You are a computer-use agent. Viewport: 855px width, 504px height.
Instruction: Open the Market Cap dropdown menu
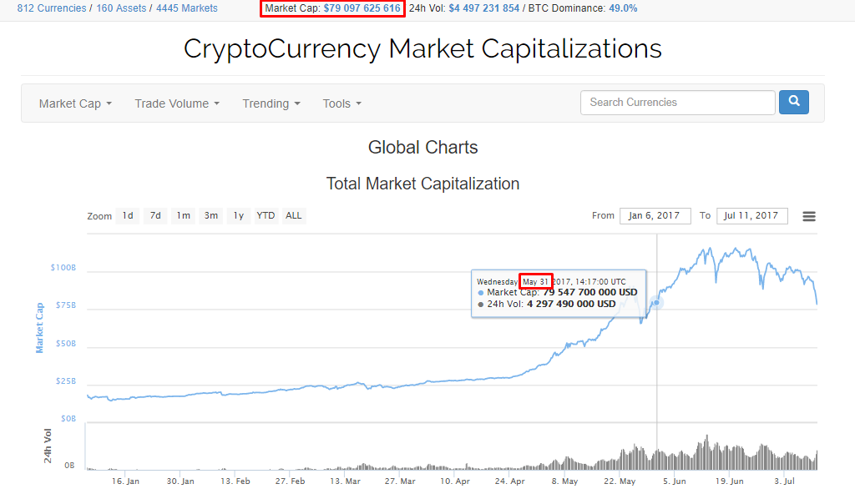click(x=75, y=103)
